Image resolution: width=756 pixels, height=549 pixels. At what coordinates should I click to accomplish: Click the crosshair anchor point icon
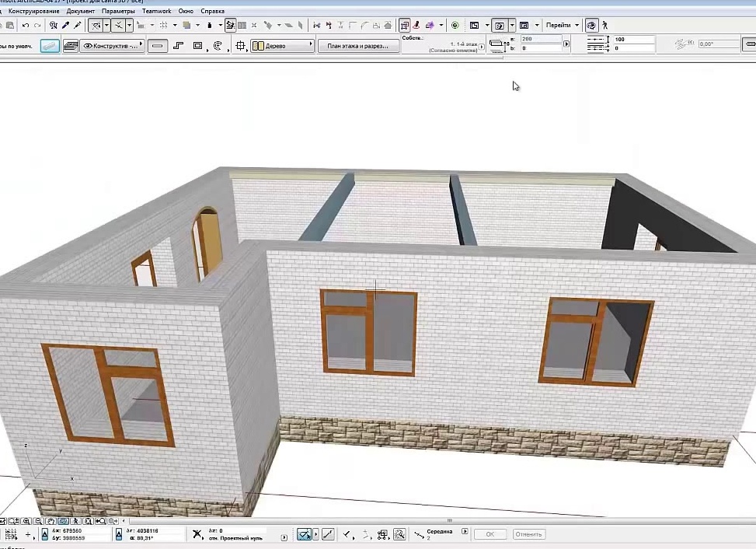point(240,46)
